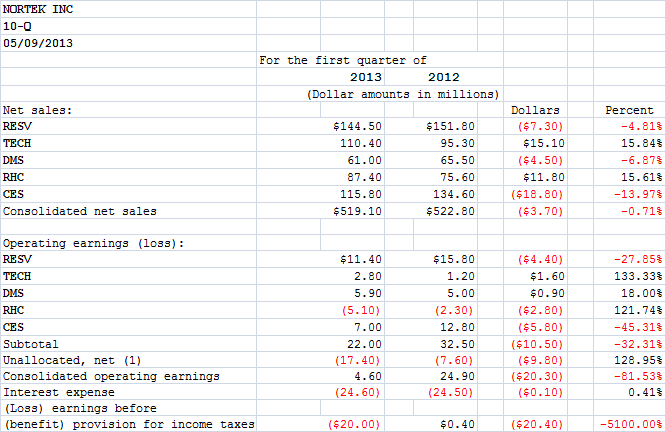The image size is (666, 432).
Task: Select the 2013 column header
Action: tap(366, 77)
